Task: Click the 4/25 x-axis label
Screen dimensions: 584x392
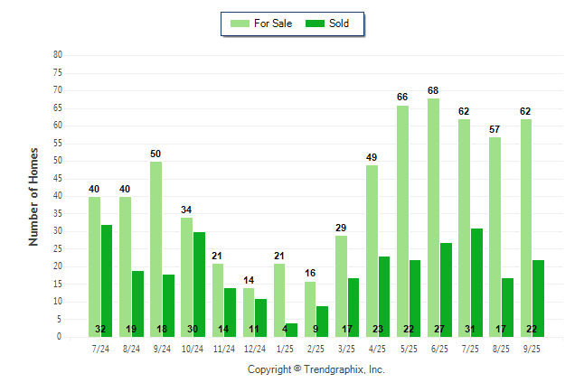Action: (378, 347)
